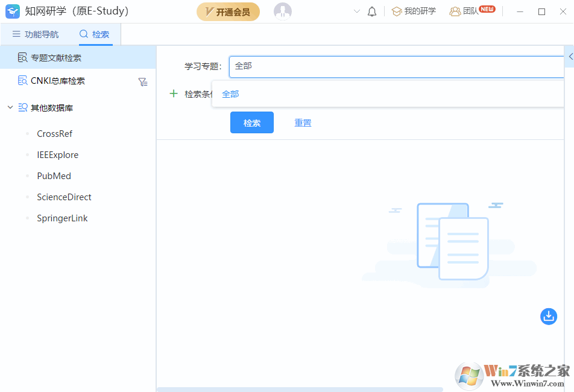This screenshot has height=392, width=574.
Task: Select PubMed in the database list
Action: [54, 176]
